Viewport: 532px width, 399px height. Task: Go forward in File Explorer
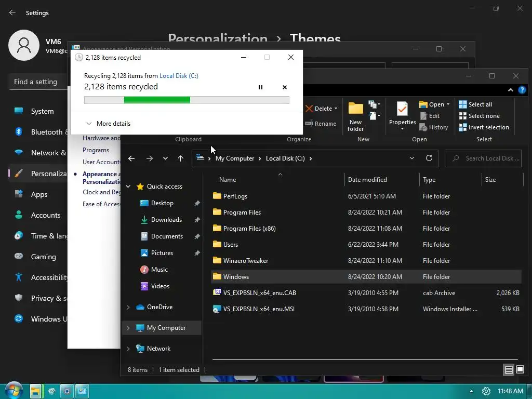pyautogui.click(x=149, y=158)
